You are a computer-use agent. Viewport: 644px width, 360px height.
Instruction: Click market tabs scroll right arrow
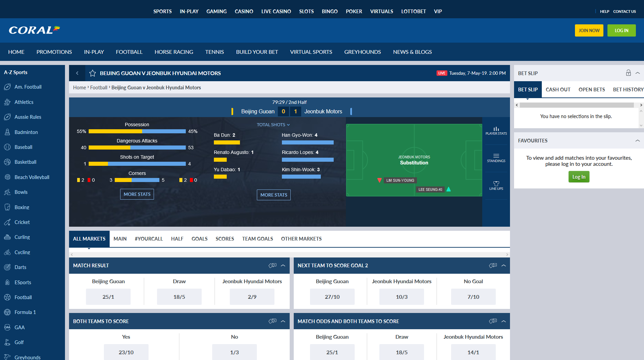(507, 254)
